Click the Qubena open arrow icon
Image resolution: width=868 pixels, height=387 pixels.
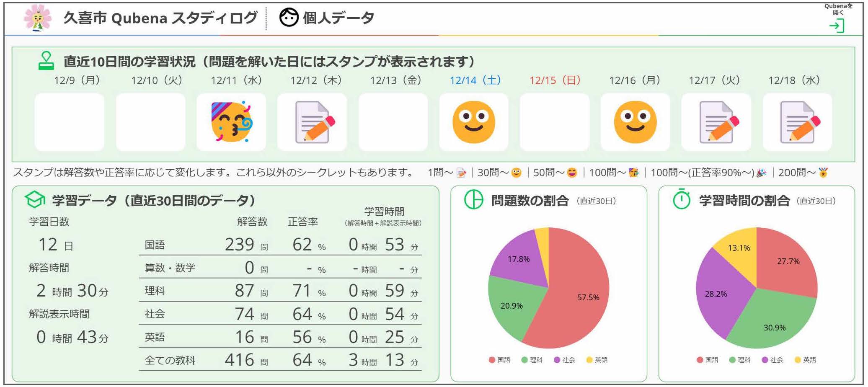(837, 26)
